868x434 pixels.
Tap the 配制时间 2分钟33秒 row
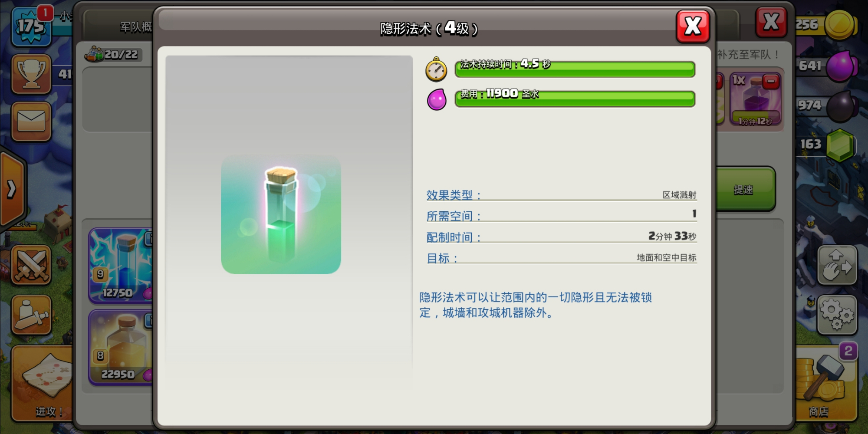pyautogui.click(x=562, y=237)
